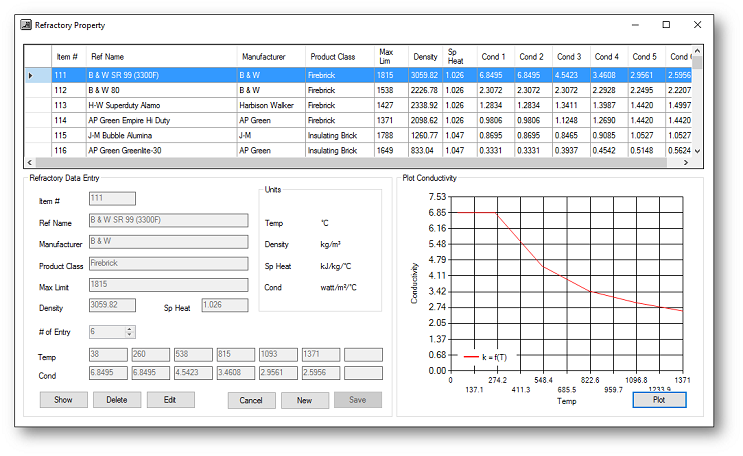Increase the # of Entry spinner value
The height and width of the screenshot is (456, 743).
(129, 329)
